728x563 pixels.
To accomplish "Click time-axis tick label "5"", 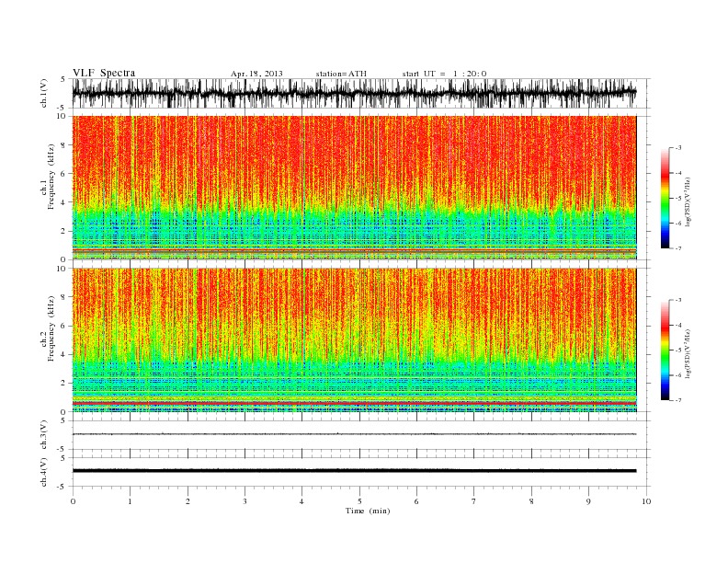I will [x=359, y=501].
